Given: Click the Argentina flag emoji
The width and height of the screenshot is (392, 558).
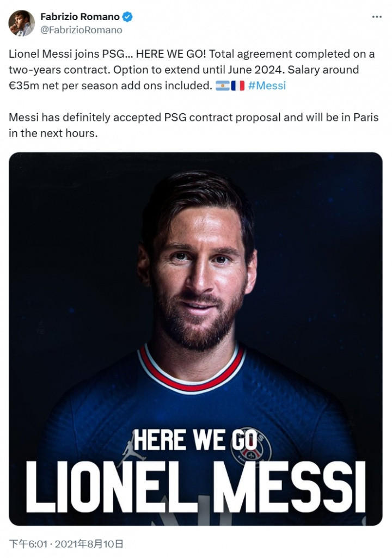Looking at the screenshot, I should click(x=222, y=85).
